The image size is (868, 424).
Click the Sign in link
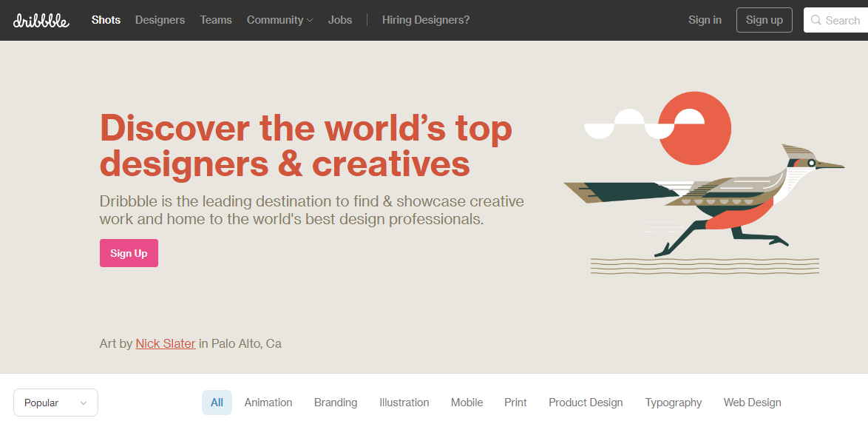(x=705, y=20)
